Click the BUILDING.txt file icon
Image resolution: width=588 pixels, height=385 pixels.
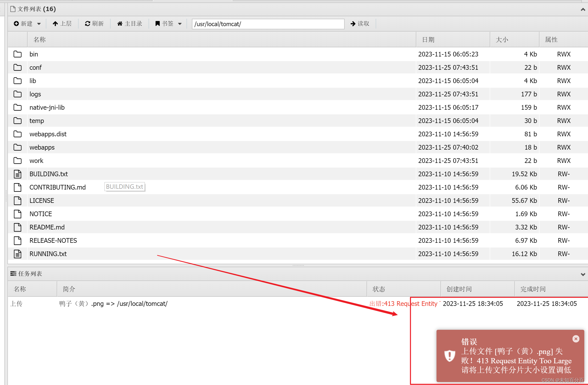tap(17, 174)
